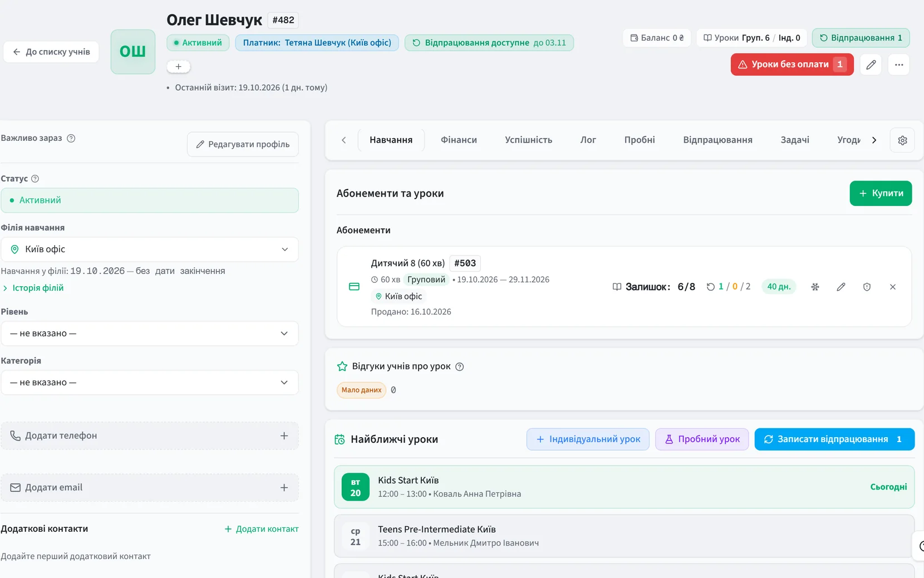
Task: Open the Категорія dropdown
Action: 150,383
